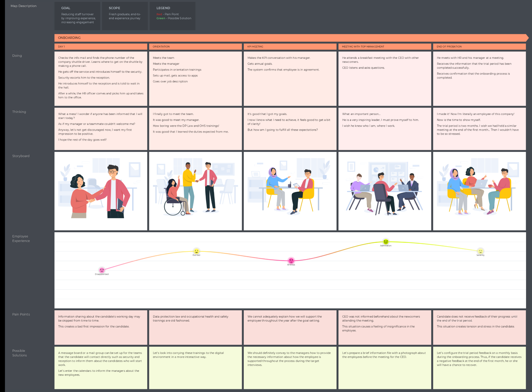The image size is (532, 392).
Task: Click Thinking card 'I made it!'
Action: (x=479, y=129)
